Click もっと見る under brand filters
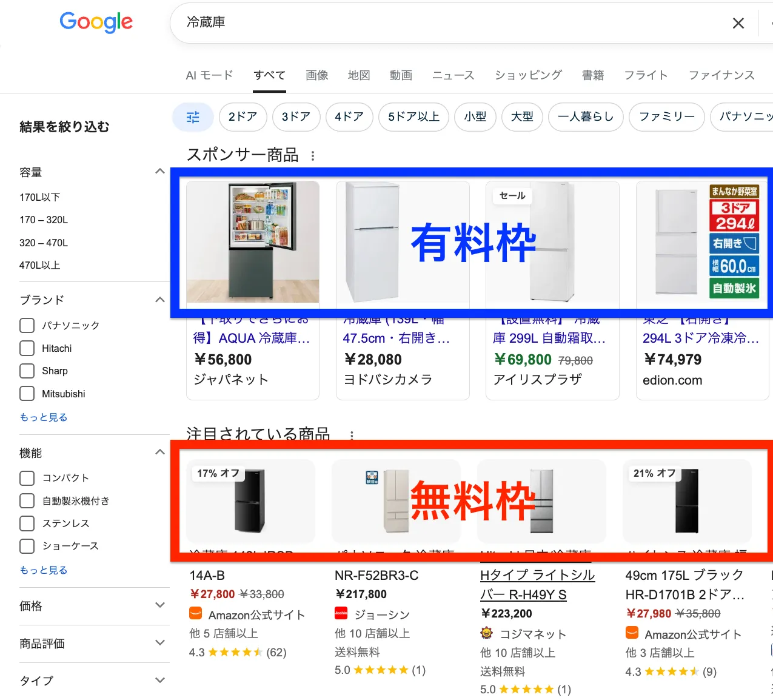This screenshot has width=773, height=700. coord(44,417)
